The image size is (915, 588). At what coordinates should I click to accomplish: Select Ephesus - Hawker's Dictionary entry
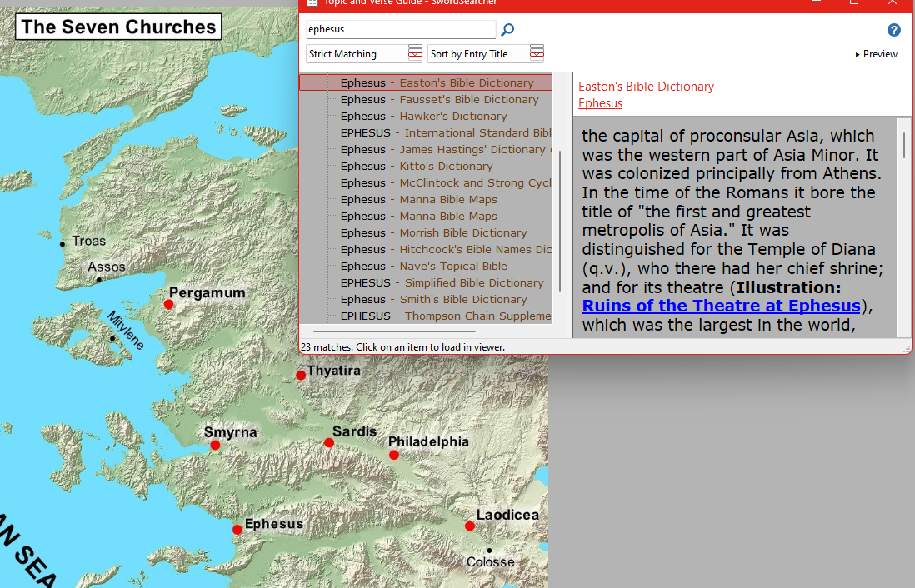click(426, 116)
